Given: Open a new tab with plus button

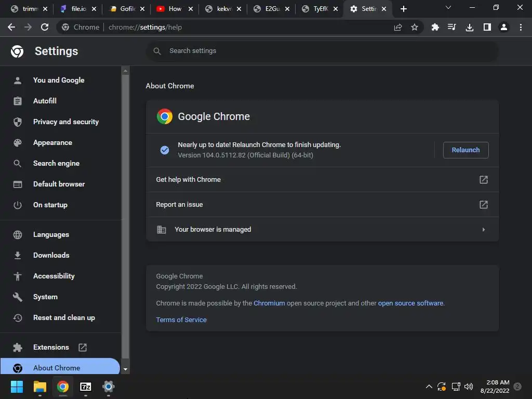Looking at the screenshot, I should [x=403, y=9].
